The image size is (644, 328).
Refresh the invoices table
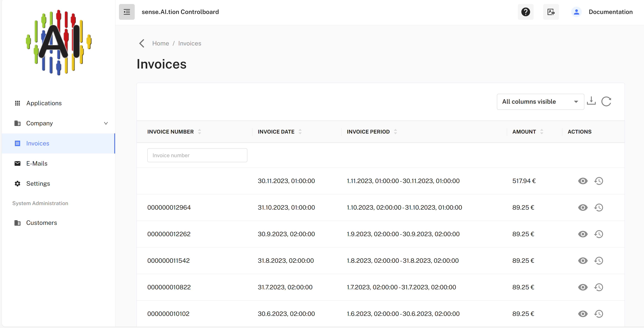click(x=606, y=101)
